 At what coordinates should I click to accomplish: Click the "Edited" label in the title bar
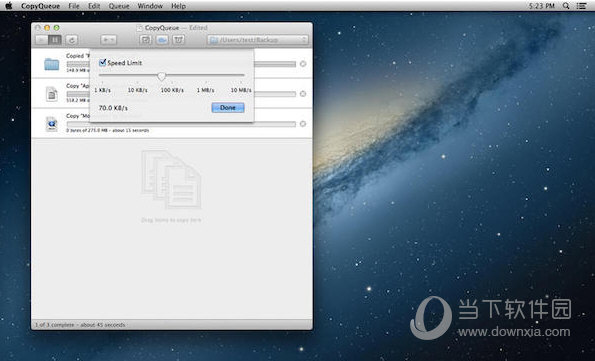point(198,28)
